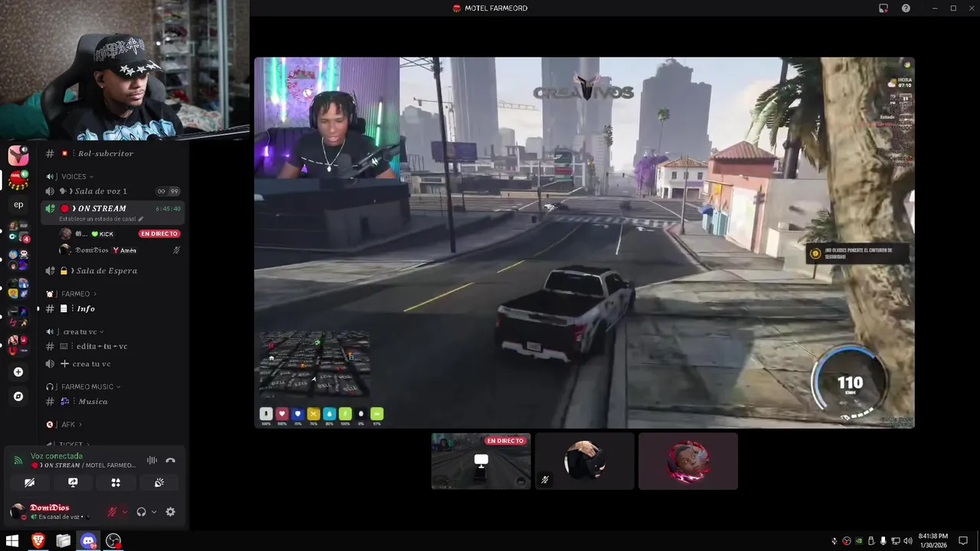Open OBS Studio from the taskbar
The width and height of the screenshot is (980, 551).
point(113,541)
